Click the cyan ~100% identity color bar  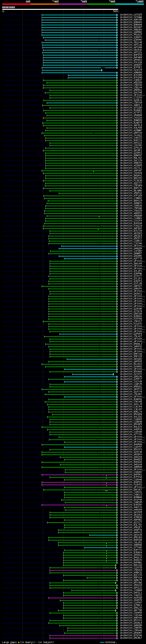(130, 4)
